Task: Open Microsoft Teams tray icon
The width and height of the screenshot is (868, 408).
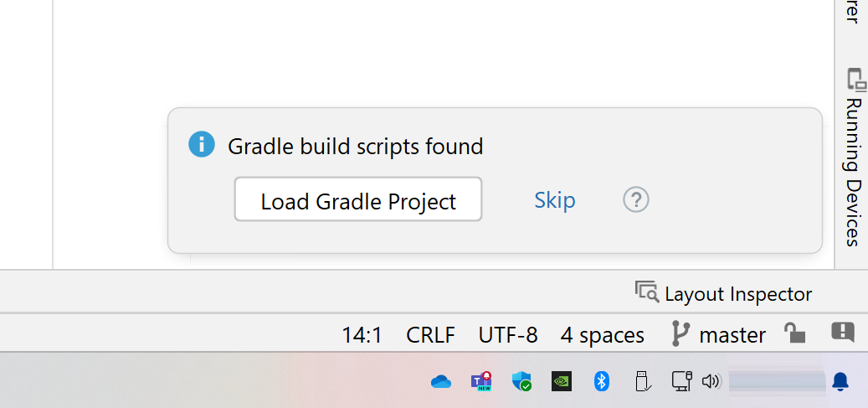Action: (481, 382)
